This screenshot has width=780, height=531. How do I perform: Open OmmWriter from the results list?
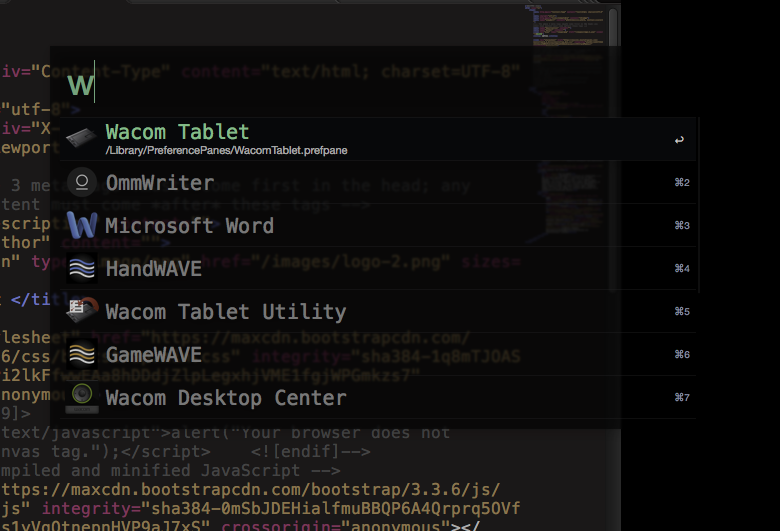point(160,183)
